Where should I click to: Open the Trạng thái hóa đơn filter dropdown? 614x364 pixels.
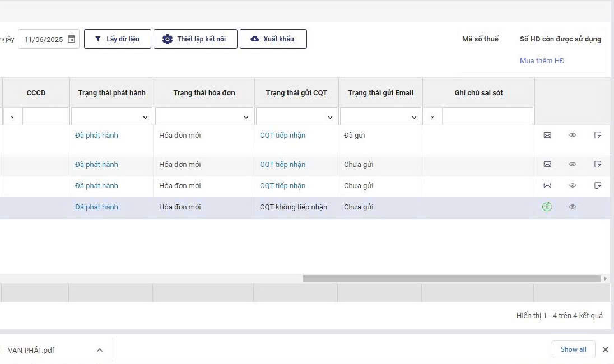204,117
